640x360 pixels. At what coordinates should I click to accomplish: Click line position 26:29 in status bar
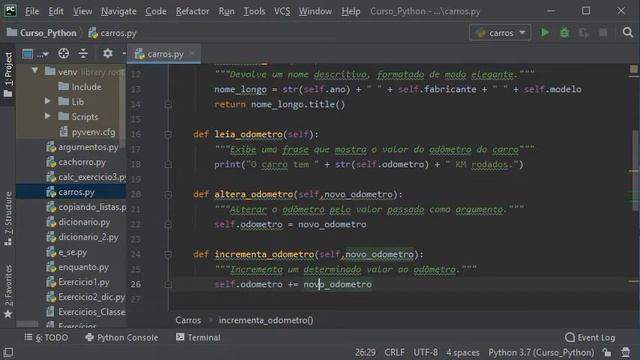(365, 352)
